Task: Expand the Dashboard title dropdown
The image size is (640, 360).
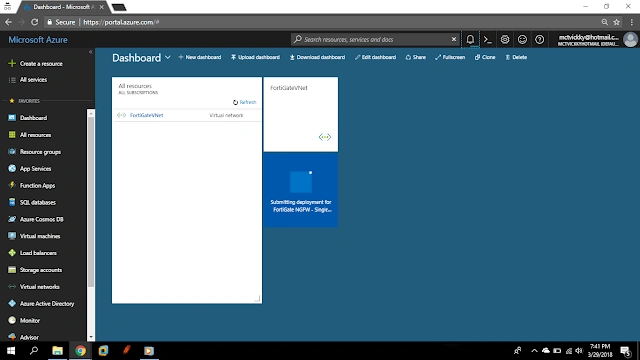Action: pyautogui.click(x=168, y=58)
